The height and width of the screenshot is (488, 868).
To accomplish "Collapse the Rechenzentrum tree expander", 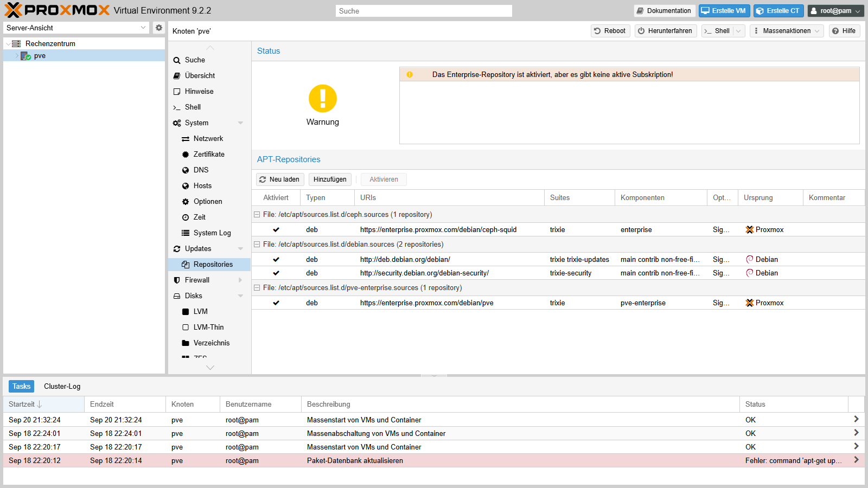I will click(8, 44).
